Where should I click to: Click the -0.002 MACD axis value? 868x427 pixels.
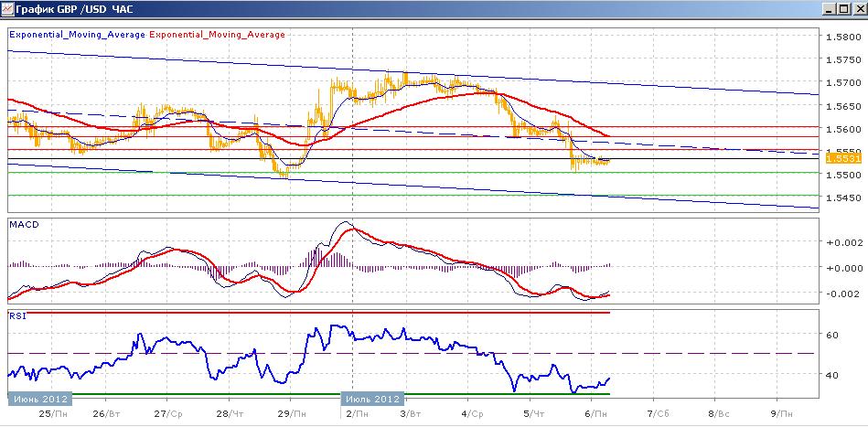(x=843, y=294)
